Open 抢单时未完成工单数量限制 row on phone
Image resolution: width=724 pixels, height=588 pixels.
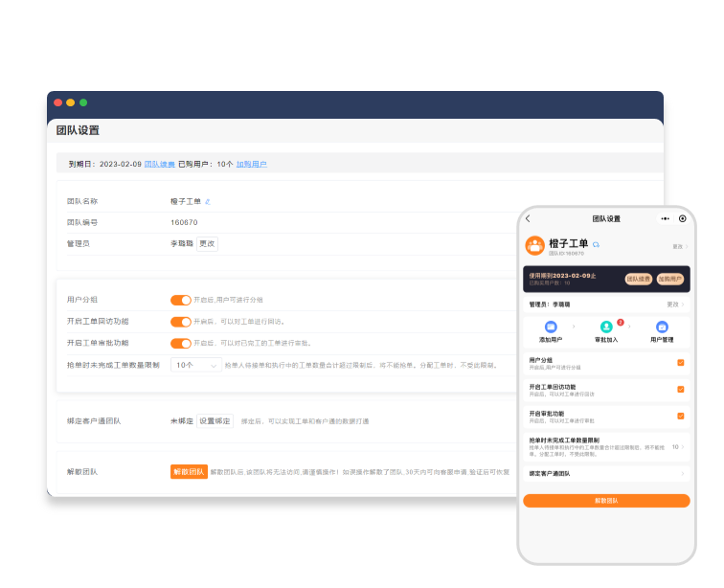(x=606, y=446)
